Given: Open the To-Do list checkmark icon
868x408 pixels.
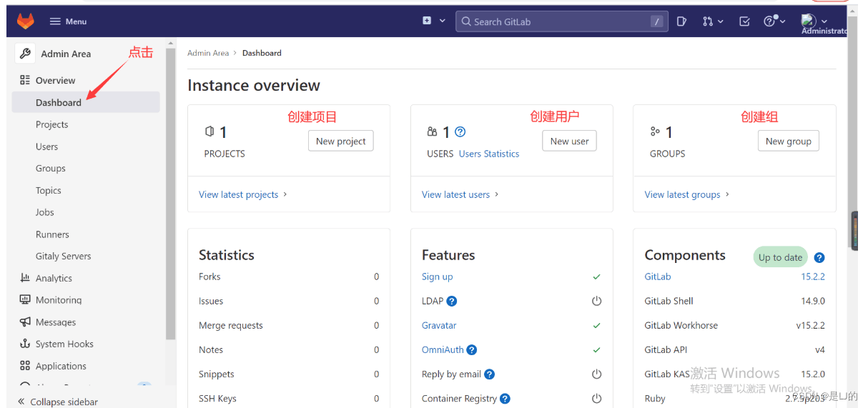Looking at the screenshot, I should pyautogui.click(x=744, y=21).
